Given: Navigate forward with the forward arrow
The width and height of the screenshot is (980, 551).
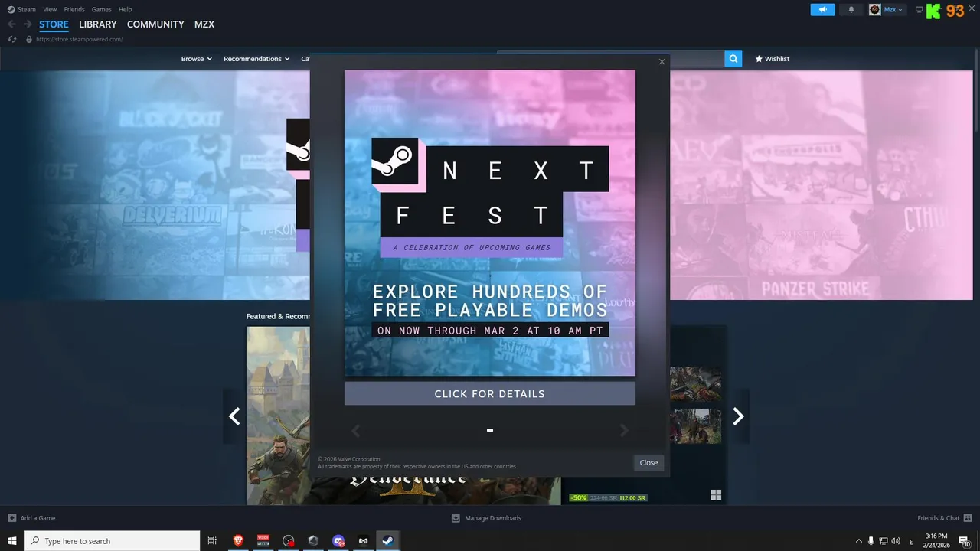Looking at the screenshot, I should point(28,24).
